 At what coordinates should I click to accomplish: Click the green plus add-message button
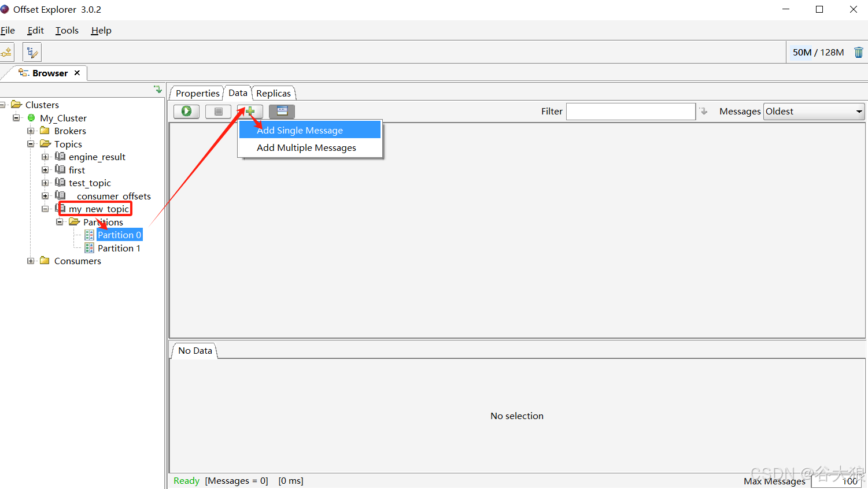tap(250, 111)
